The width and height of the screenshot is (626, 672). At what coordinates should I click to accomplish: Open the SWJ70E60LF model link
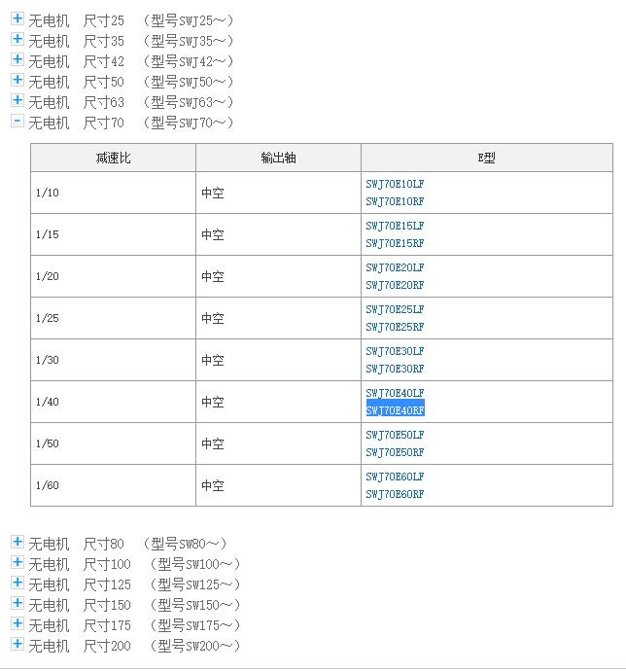(x=395, y=477)
